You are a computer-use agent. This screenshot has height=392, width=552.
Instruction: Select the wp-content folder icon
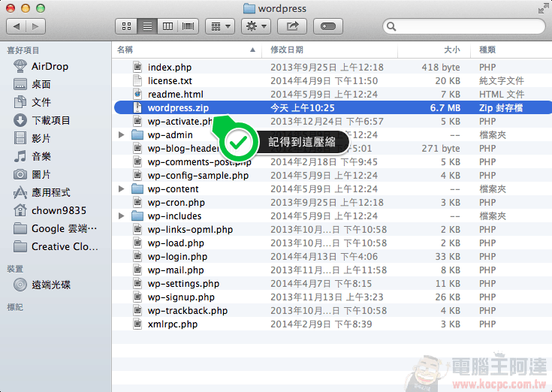click(137, 189)
